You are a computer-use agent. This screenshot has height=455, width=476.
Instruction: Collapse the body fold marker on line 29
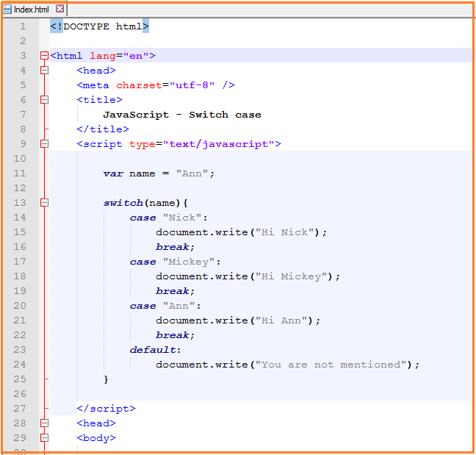coord(44,438)
